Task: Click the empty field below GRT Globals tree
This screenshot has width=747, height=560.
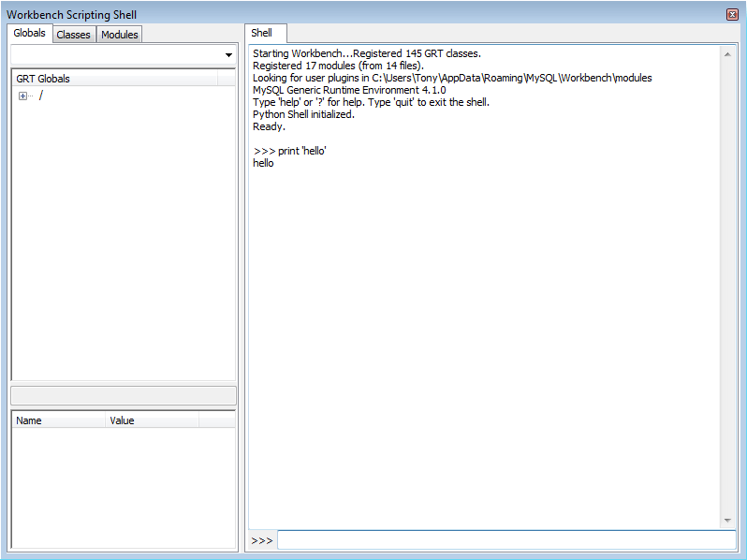Action: [x=124, y=395]
